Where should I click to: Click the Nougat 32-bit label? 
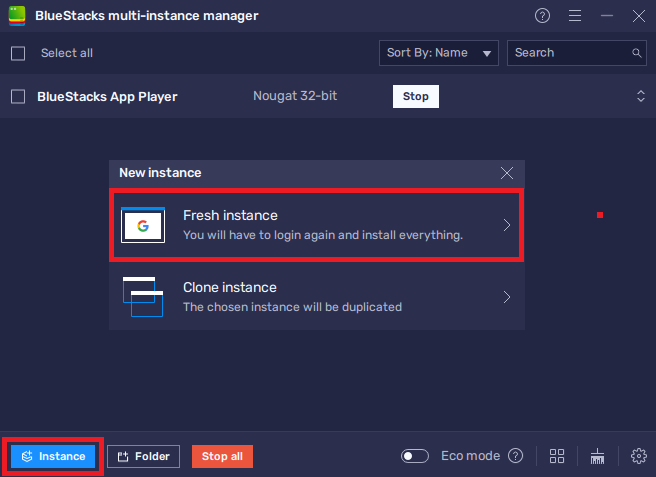[295, 96]
